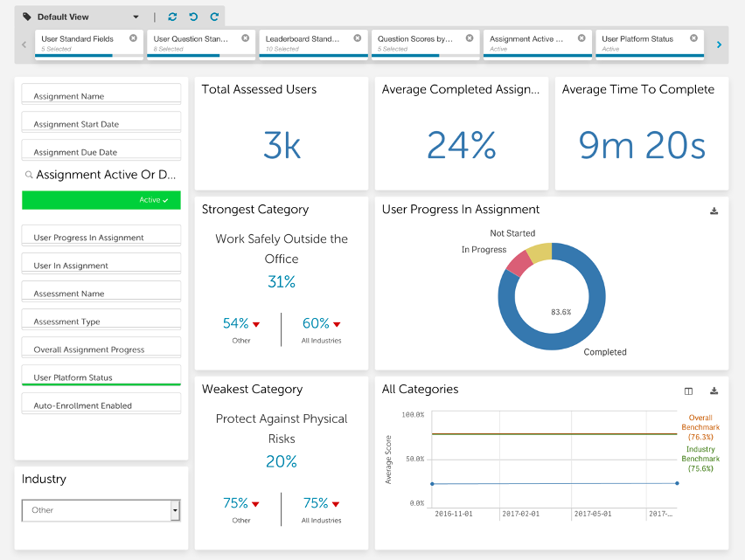Open the Industry dropdown showing Other

tap(101, 511)
